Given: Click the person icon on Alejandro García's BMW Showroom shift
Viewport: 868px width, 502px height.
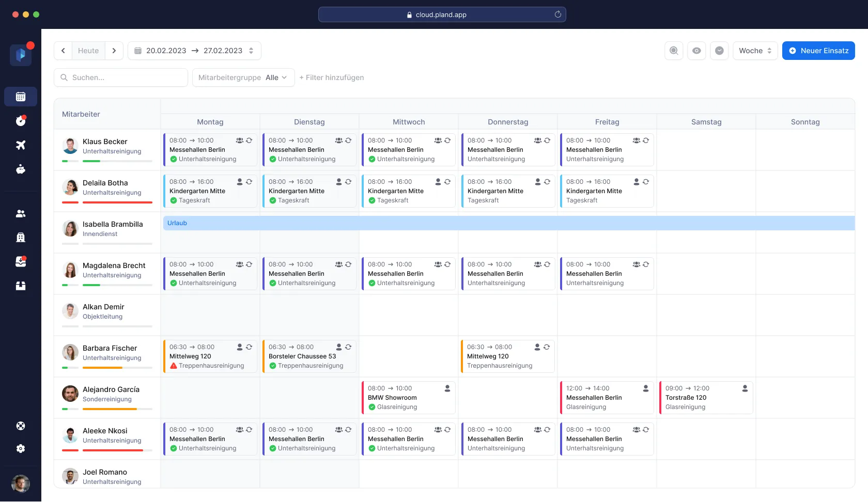Looking at the screenshot, I should pos(447,388).
